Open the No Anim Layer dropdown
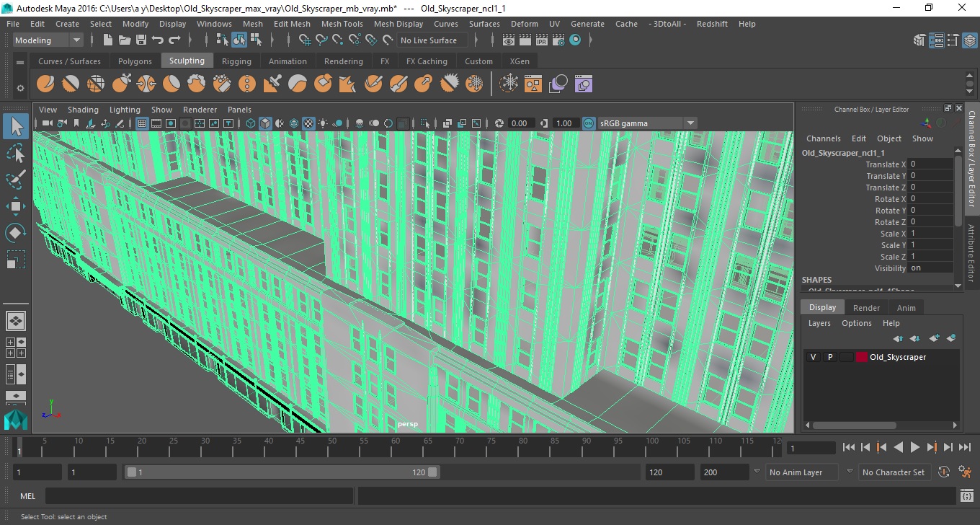 click(x=802, y=472)
